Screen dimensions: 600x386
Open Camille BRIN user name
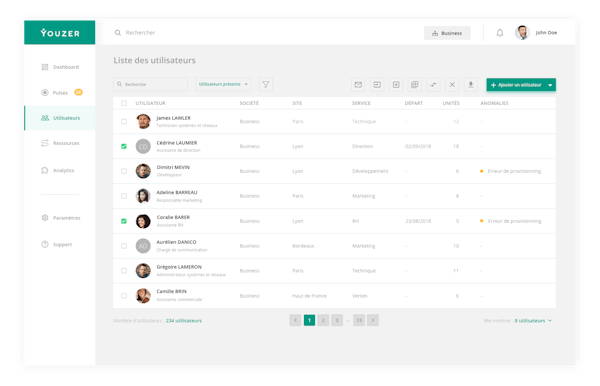[171, 291]
